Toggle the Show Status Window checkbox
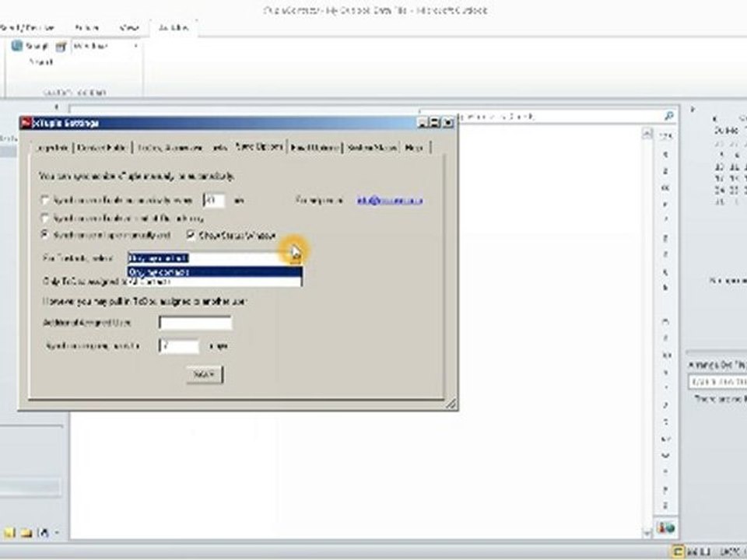Viewport: 747px width, 560px height. (191, 235)
